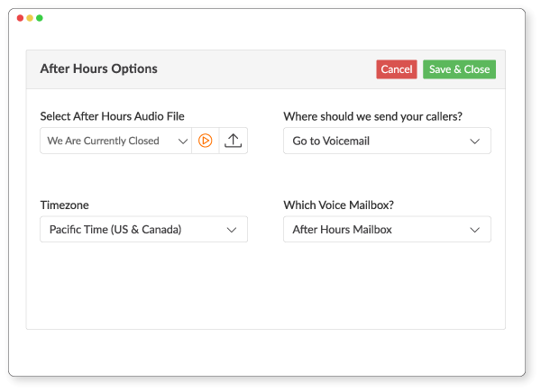The image size is (541, 392).
Task: Maximize the window using the green dot
Action: point(40,18)
